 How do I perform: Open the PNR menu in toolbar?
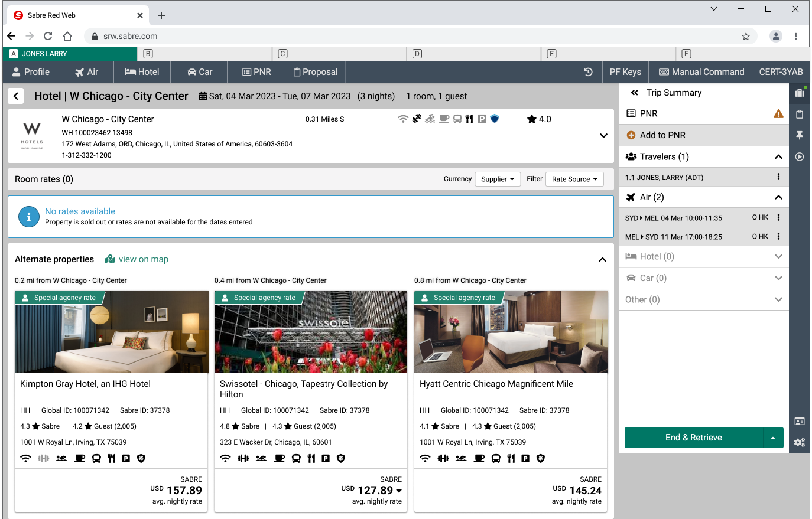pyautogui.click(x=256, y=72)
